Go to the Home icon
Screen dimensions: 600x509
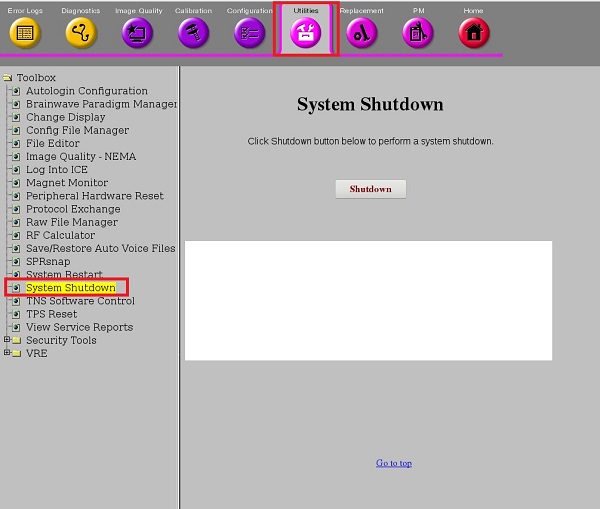point(474,32)
